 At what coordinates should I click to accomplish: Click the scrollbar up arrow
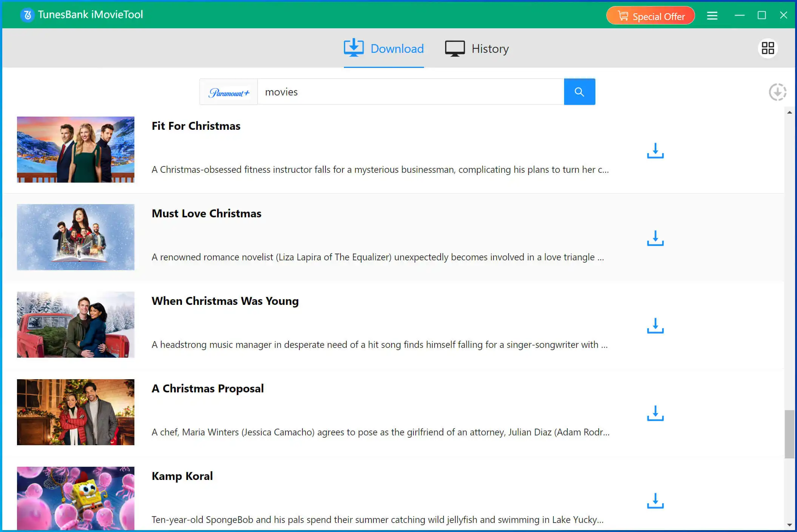click(x=789, y=112)
